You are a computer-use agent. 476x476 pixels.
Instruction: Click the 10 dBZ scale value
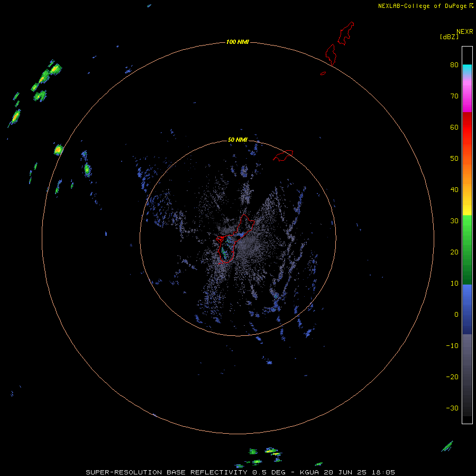click(x=454, y=283)
